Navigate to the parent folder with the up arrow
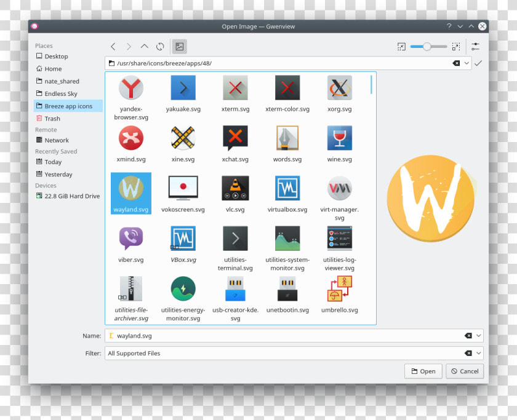The image size is (517, 420). point(145,47)
